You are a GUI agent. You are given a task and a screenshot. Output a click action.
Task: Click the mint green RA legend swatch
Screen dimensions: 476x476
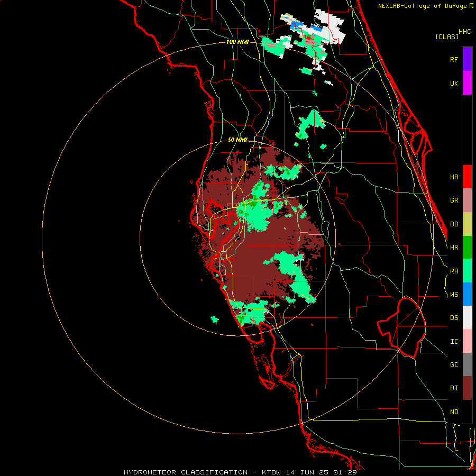467,271
